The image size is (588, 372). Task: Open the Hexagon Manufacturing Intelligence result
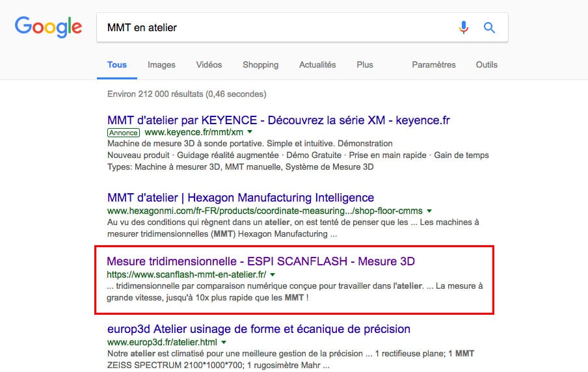pyautogui.click(x=241, y=198)
